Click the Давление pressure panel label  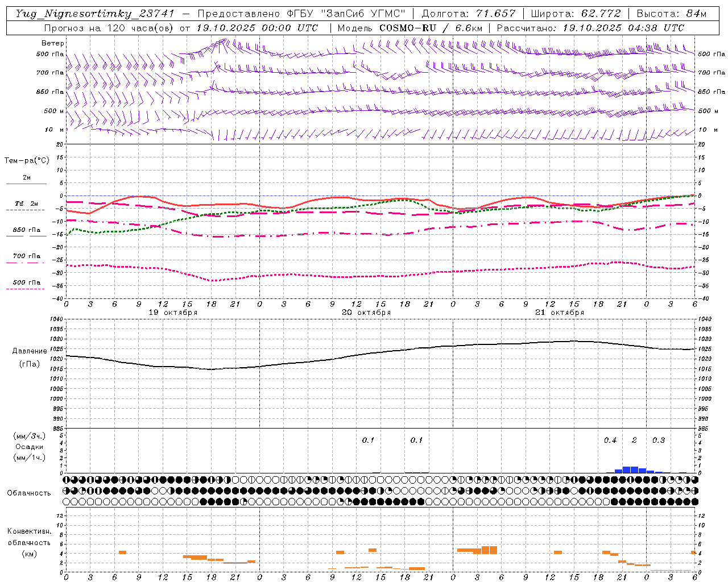30,351
